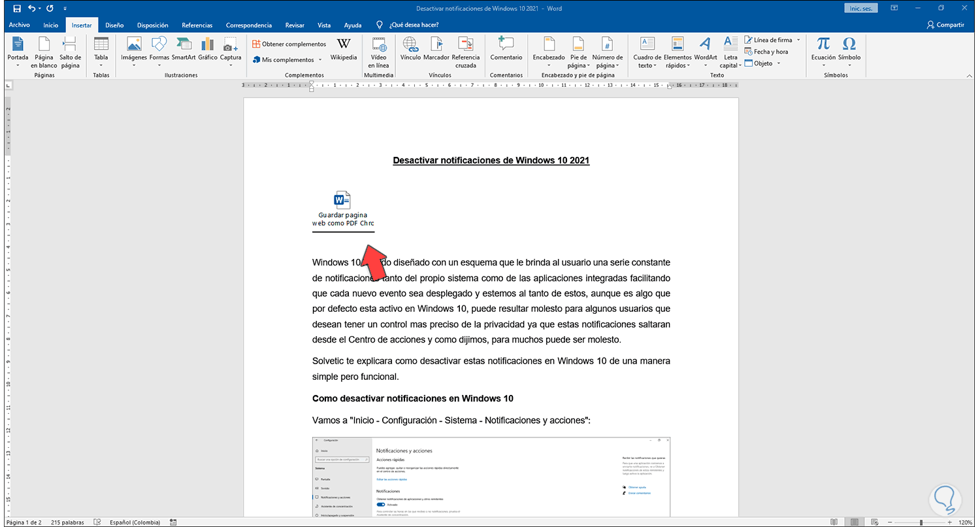Click the Compartir share button
Screen dimensions: 980x527
[945, 25]
